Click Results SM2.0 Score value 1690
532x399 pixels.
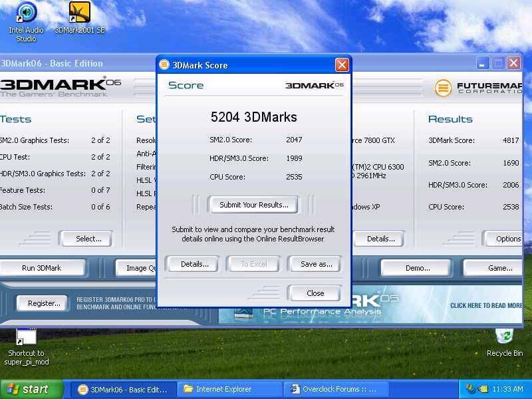point(511,163)
